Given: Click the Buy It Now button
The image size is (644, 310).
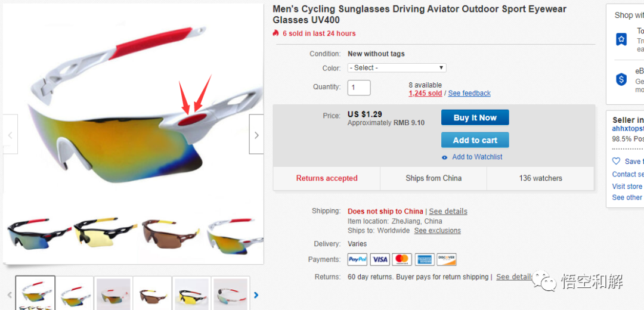Looking at the screenshot, I should coord(475,117).
